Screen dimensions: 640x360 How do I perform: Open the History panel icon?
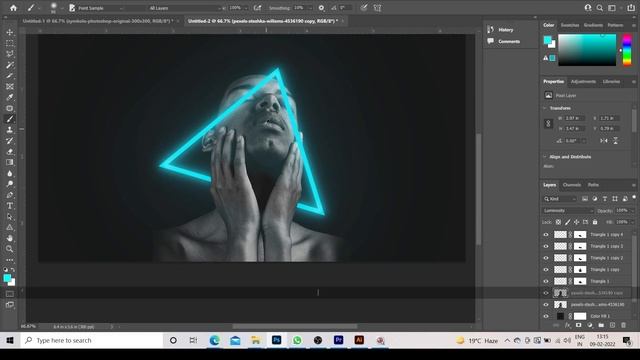[491, 29]
